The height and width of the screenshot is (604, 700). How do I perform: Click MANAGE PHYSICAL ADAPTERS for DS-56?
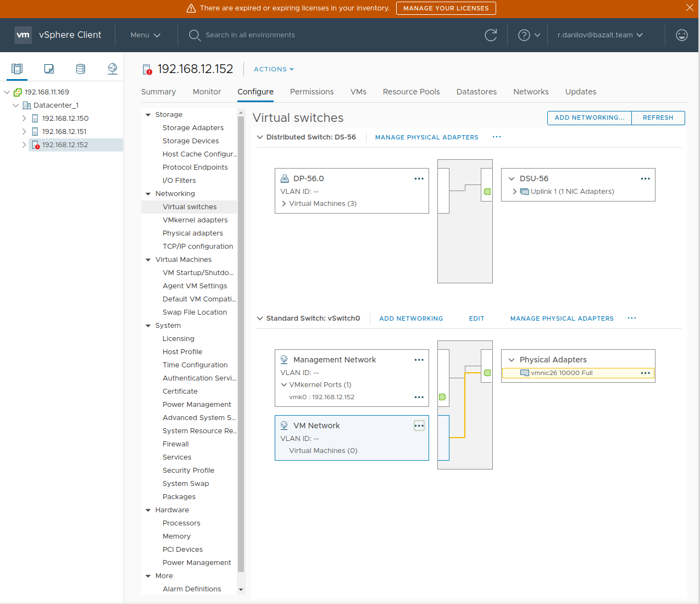[426, 137]
